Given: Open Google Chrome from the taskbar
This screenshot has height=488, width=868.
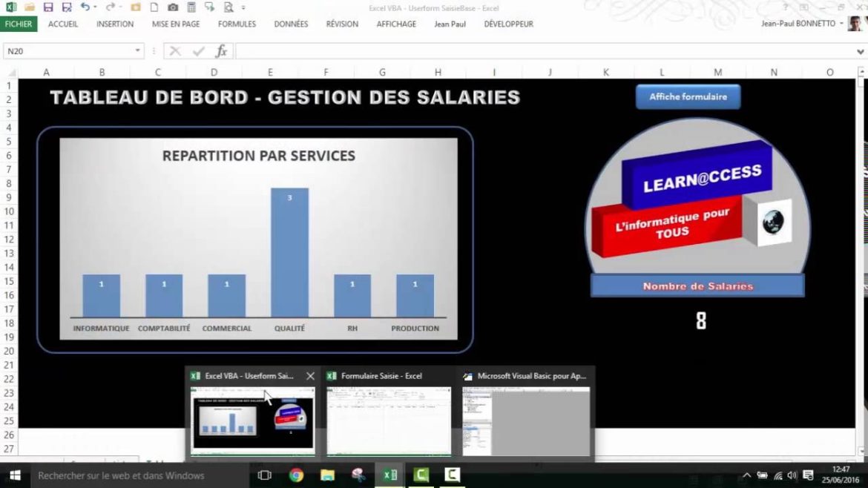Looking at the screenshot, I should pos(297,475).
